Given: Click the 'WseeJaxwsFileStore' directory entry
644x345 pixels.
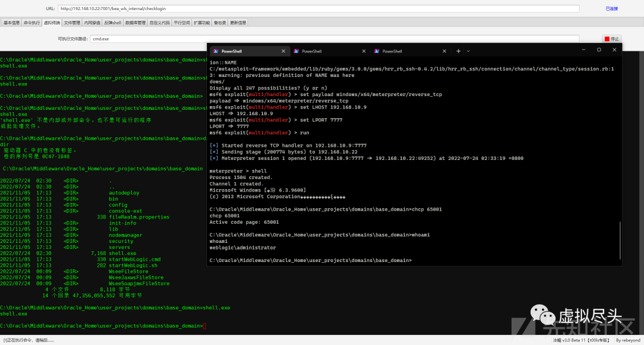Looking at the screenshot, I should point(136,278).
